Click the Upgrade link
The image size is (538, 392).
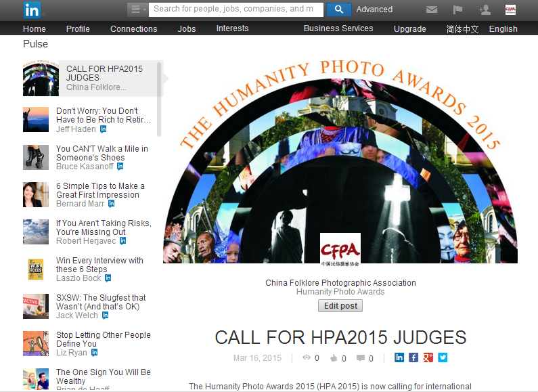pyautogui.click(x=410, y=29)
